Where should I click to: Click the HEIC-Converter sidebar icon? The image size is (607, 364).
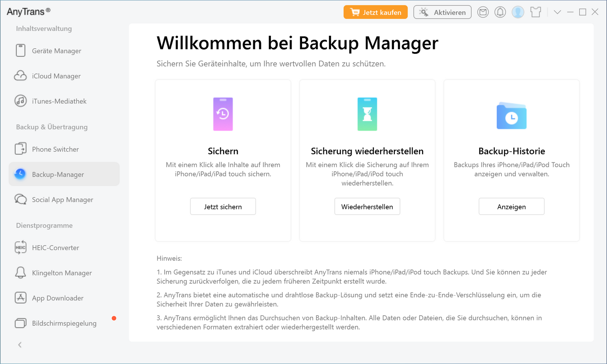pos(21,248)
